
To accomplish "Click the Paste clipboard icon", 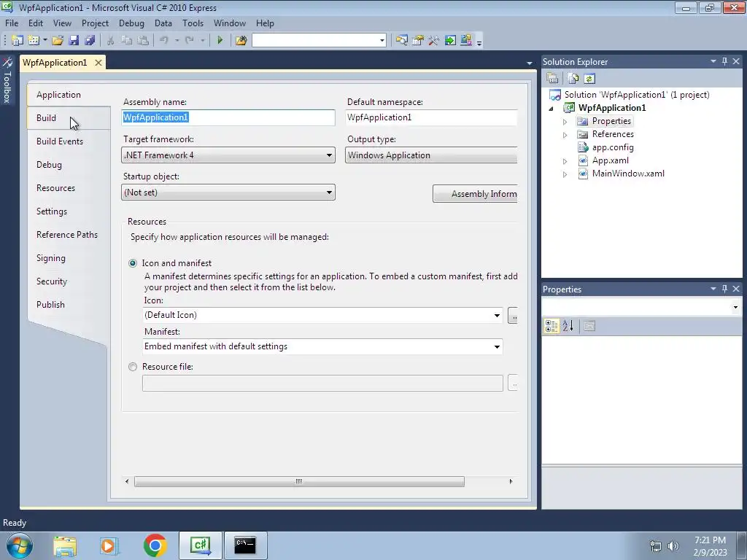I will point(142,41).
